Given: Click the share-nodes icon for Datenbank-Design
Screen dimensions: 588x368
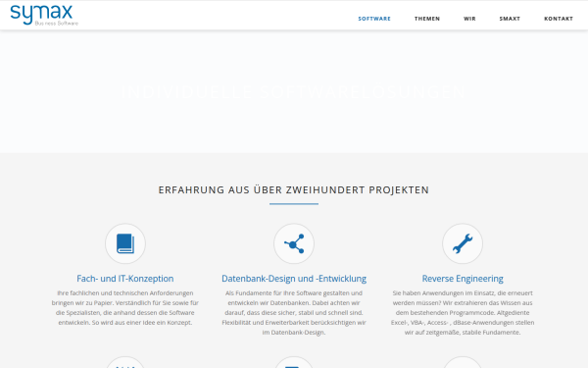Looking at the screenshot, I should click(x=294, y=243).
